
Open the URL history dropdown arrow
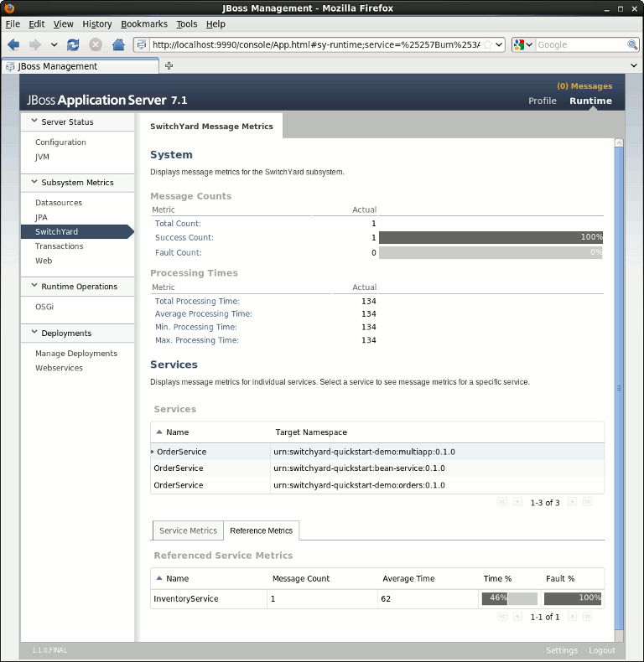coord(499,44)
